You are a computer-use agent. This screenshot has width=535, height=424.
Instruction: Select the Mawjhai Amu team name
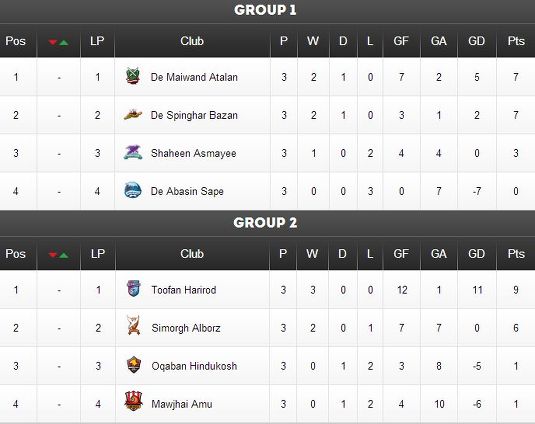(182, 404)
